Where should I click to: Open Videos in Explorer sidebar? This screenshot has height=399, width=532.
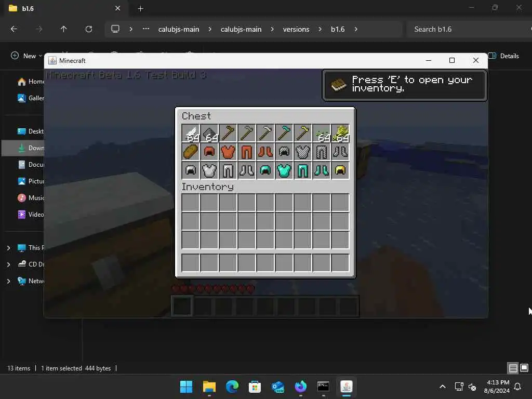pos(31,215)
